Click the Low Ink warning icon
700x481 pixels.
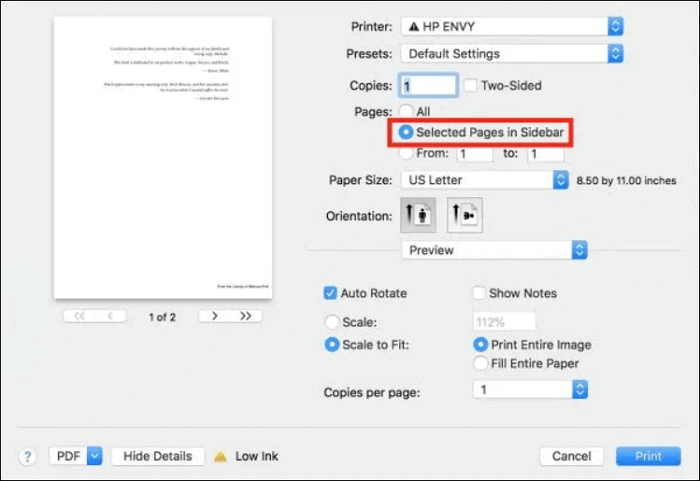click(220, 456)
